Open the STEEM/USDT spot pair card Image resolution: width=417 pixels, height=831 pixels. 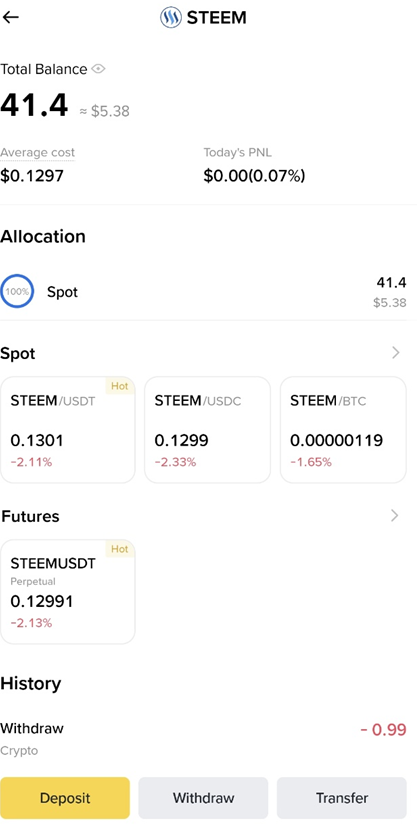(68, 430)
